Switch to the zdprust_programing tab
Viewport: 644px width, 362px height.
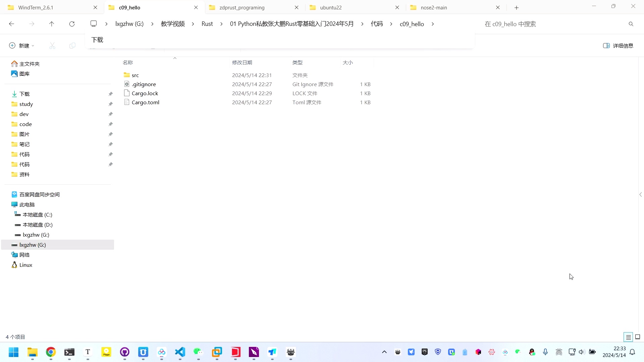[x=241, y=7]
